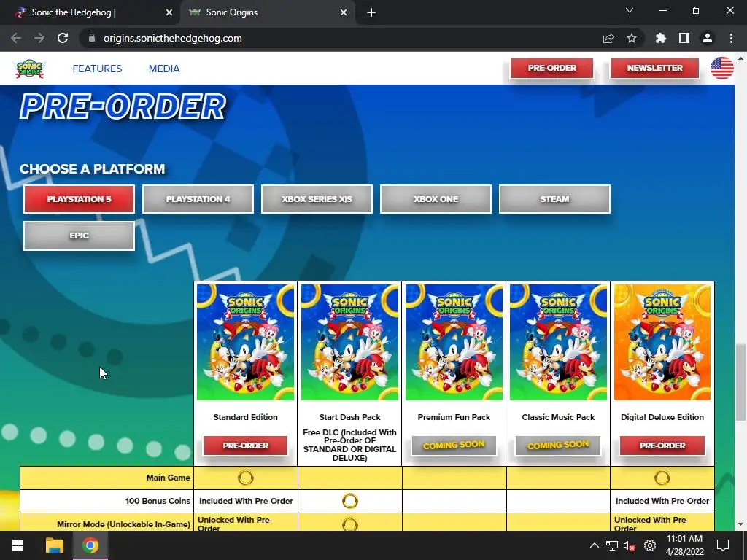Click the Classic Music Pack cover art

(x=558, y=343)
